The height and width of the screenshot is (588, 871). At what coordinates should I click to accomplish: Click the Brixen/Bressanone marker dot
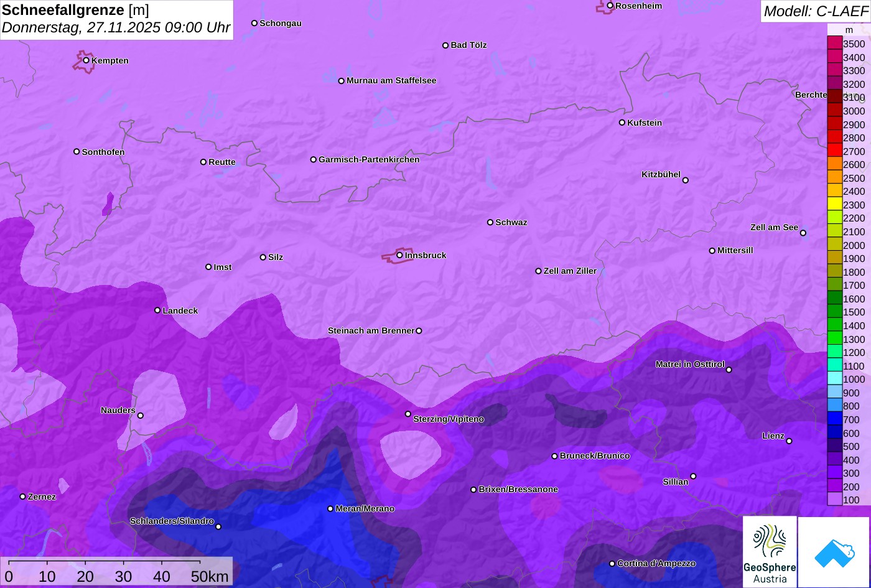[x=473, y=490]
